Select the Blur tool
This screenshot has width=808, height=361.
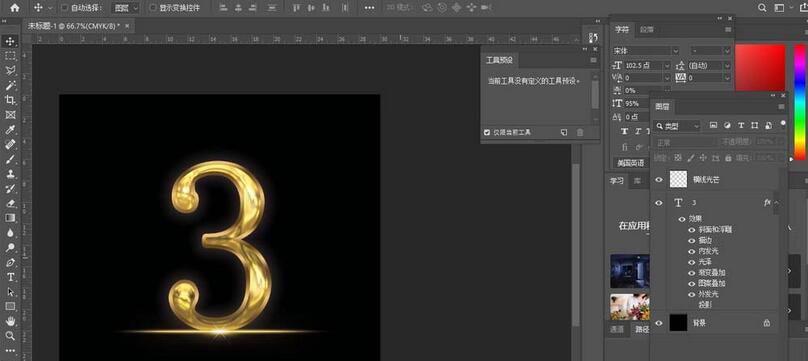click(10, 233)
